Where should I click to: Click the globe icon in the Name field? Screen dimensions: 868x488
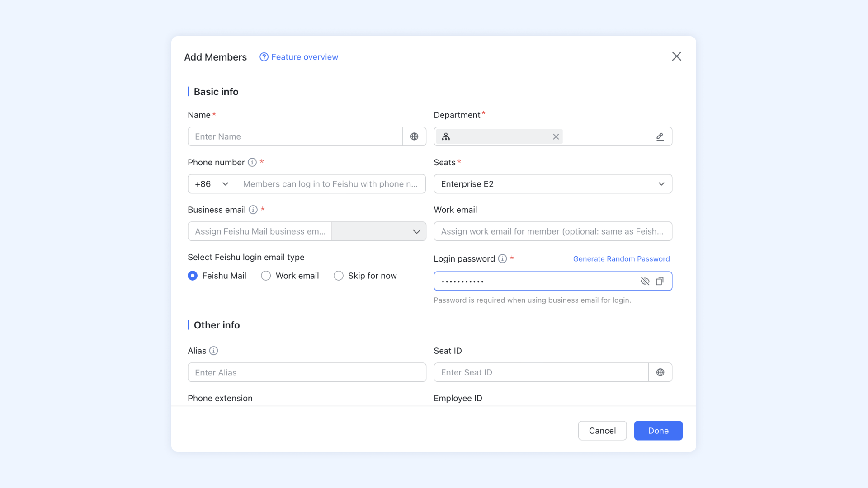[x=414, y=136]
